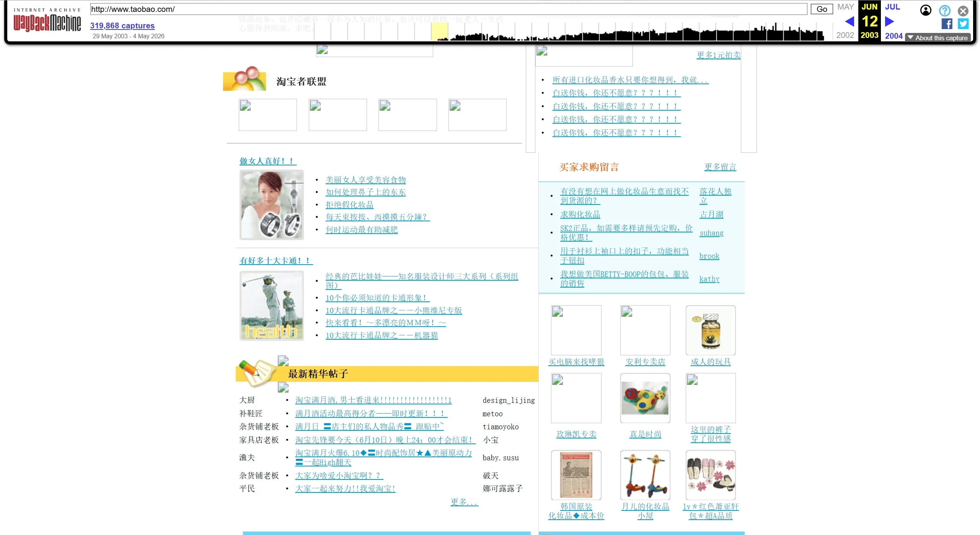Click the 淘宝者联盟 balloons icon
980x535 pixels.
click(245, 79)
